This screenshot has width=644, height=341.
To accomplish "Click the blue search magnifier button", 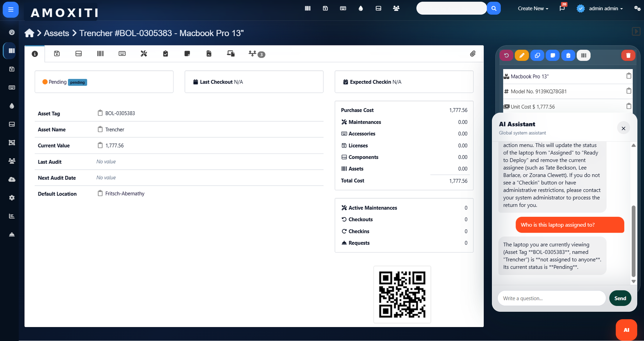I will coord(494,8).
